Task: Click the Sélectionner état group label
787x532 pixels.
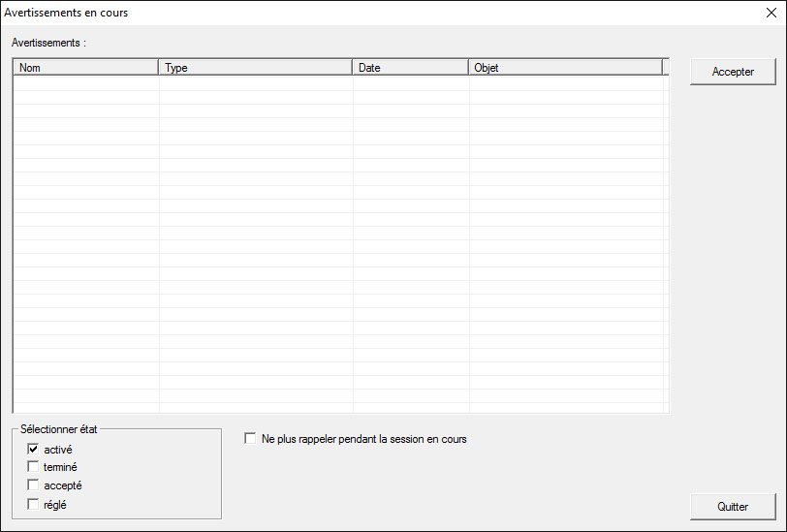Action: pos(58,429)
